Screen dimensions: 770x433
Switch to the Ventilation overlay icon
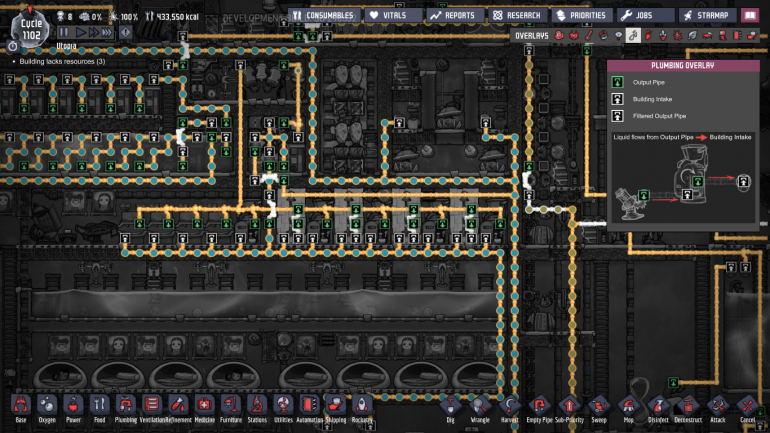coord(648,35)
